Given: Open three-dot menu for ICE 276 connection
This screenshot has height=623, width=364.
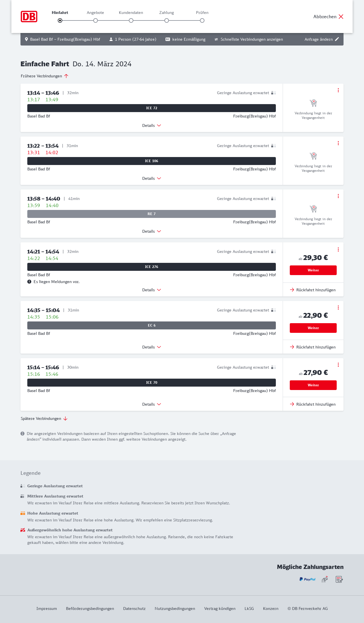Looking at the screenshot, I should pos(338,249).
